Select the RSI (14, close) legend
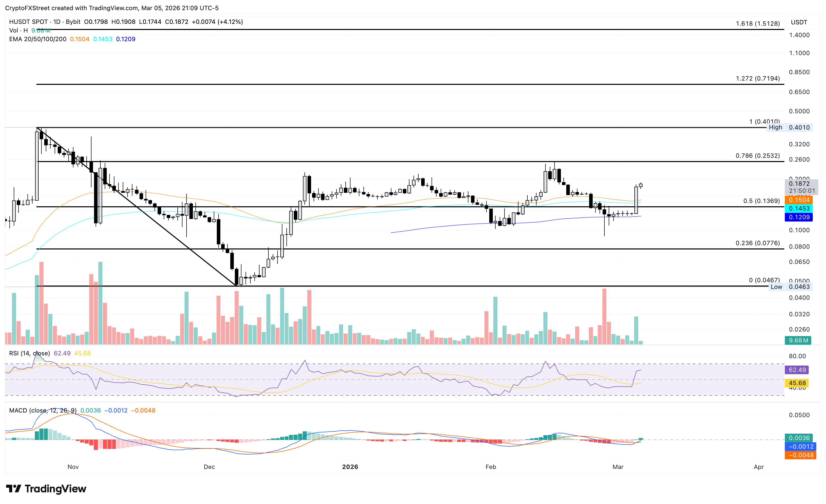Viewport: 826px width, 504px height. tap(29, 353)
